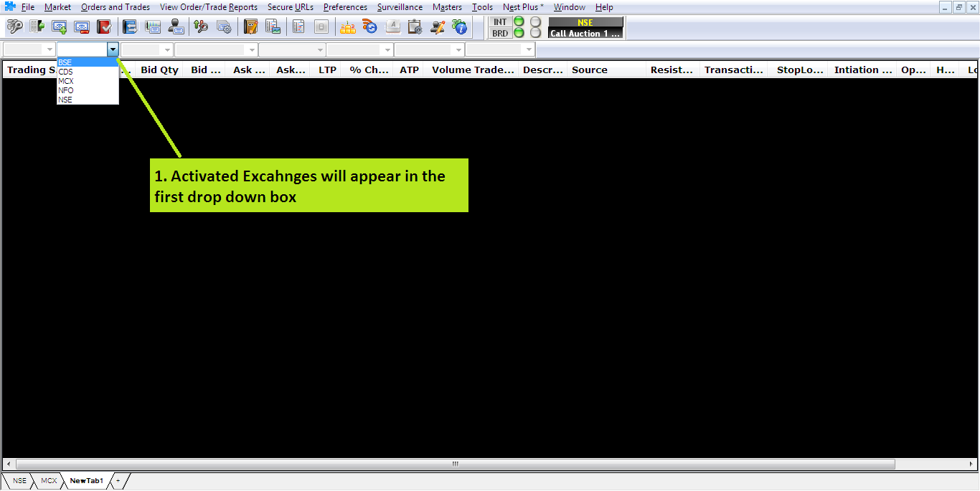Click the red checkmark book icon
The image size is (980, 491).
pos(104,27)
